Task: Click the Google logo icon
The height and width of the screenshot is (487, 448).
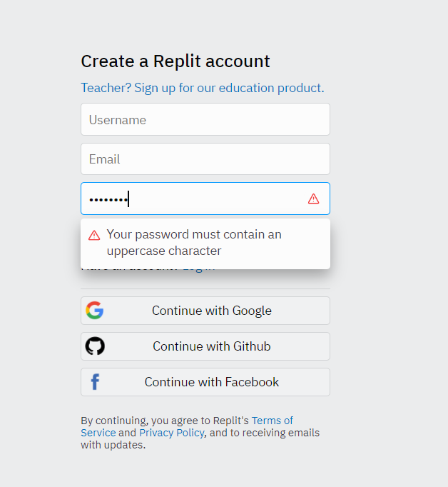Action: [95, 311]
